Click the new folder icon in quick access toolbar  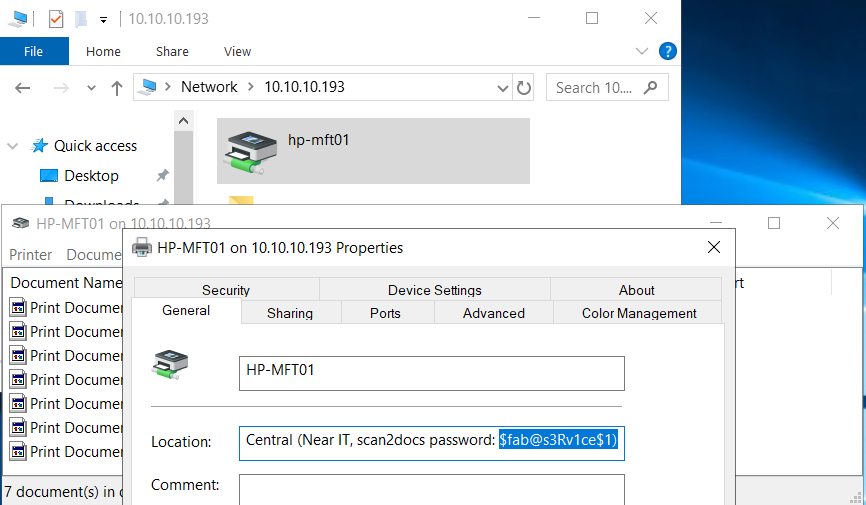coord(81,19)
